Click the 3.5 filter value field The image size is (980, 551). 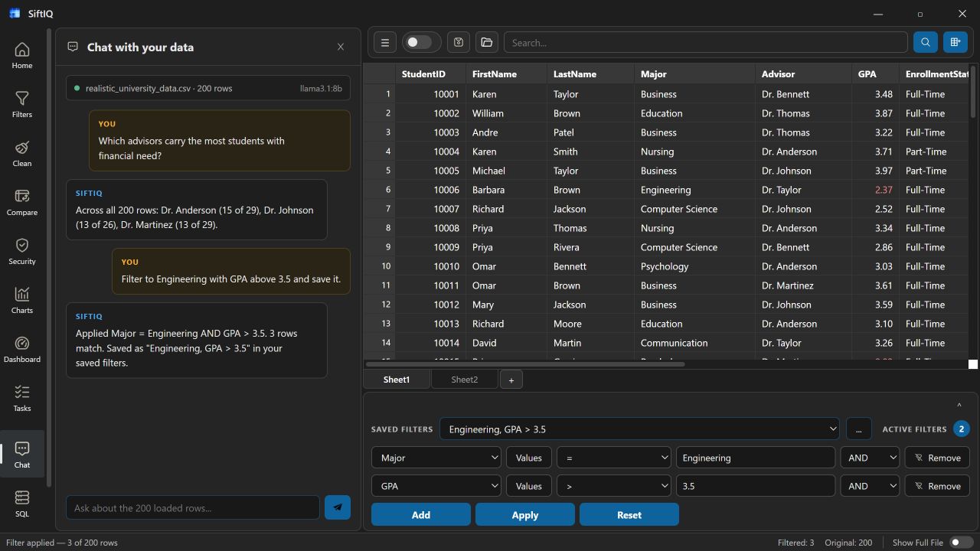(x=756, y=486)
